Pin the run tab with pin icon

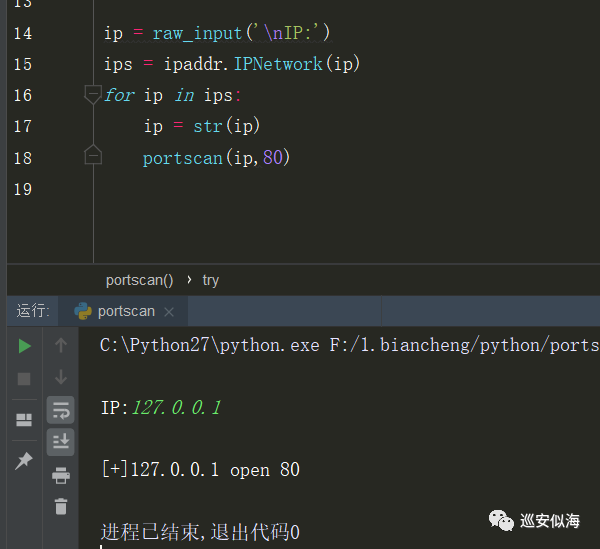[x=24, y=460]
